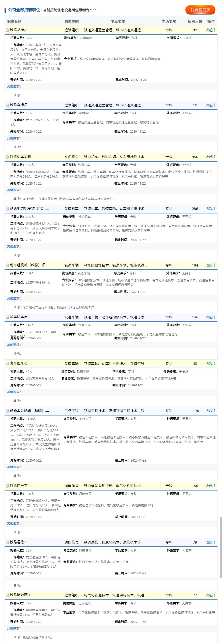The height and width of the screenshot is (644, 222).
Task: Collapse 铁路机车司机 details via 收起 arrow
Action: click(x=210, y=157)
